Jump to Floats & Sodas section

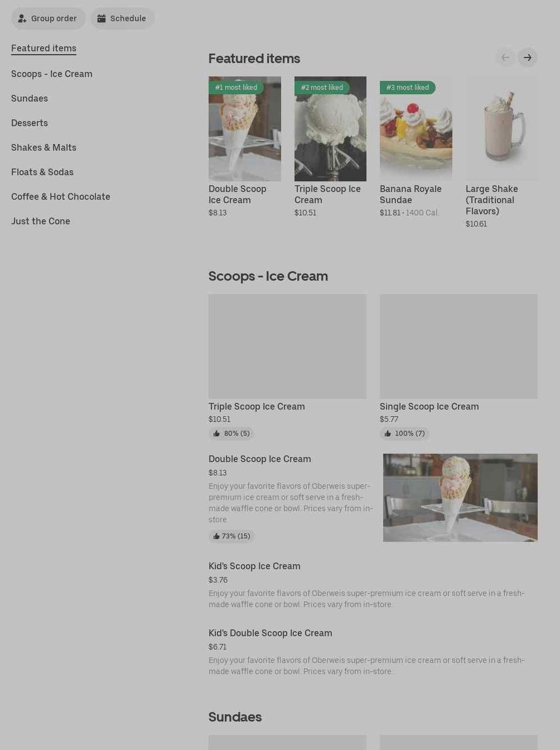[x=42, y=172]
